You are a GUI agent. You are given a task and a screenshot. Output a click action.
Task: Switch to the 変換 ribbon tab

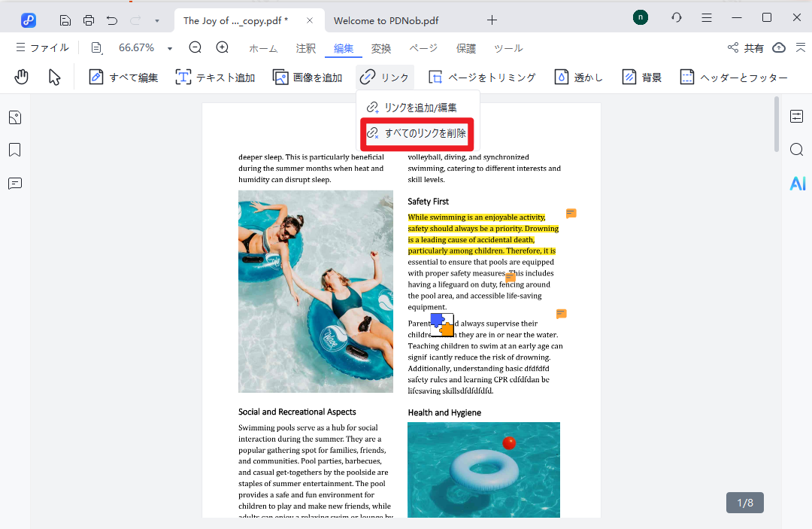click(x=381, y=48)
